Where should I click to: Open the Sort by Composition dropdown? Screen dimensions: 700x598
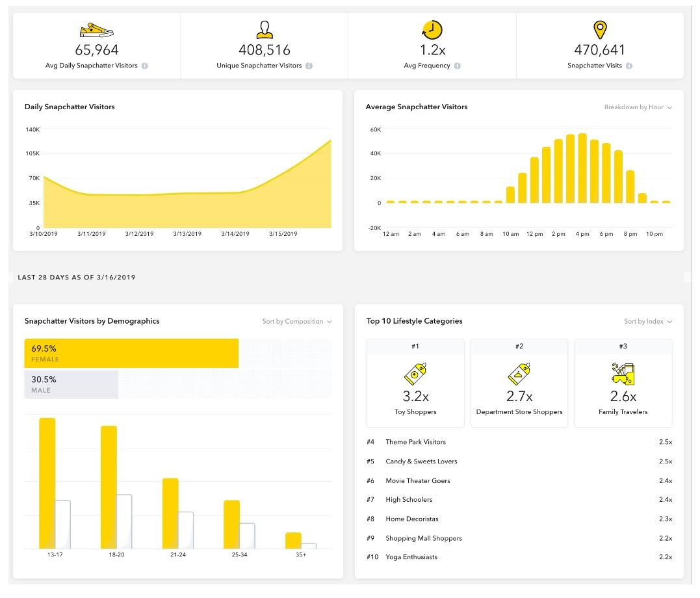(297, 321)
